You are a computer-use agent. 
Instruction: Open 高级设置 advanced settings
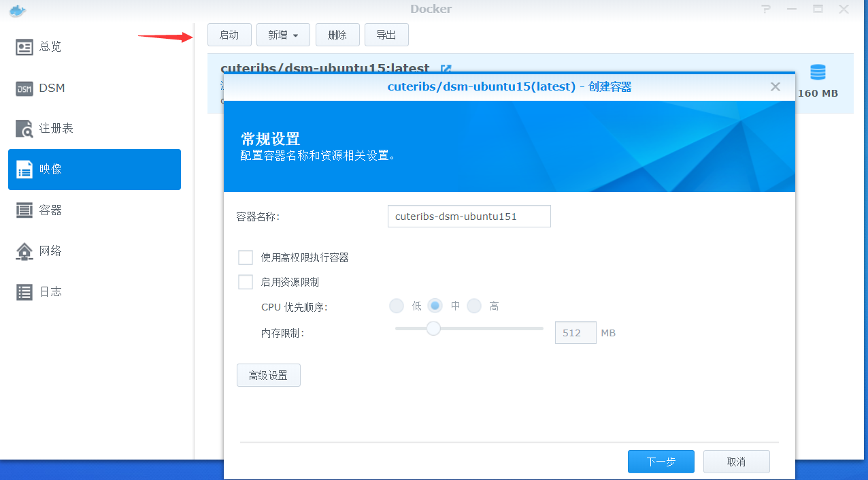coord(269,375)
